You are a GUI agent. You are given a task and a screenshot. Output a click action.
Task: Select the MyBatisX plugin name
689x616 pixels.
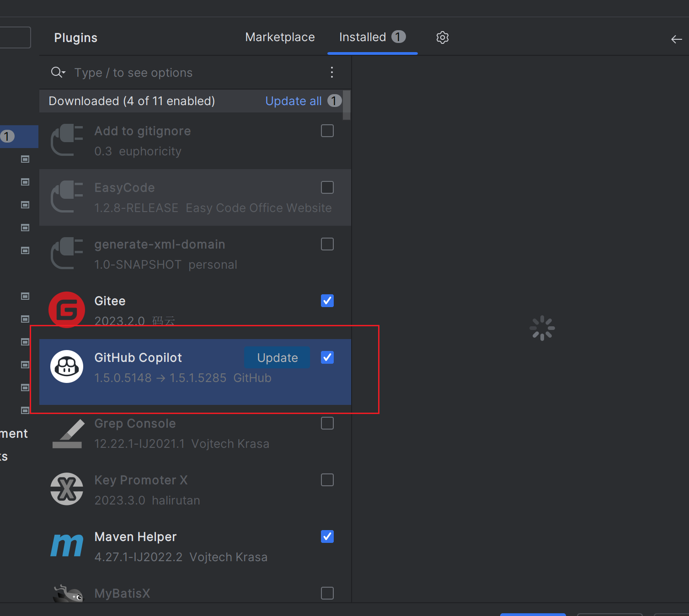pos(122,594)
